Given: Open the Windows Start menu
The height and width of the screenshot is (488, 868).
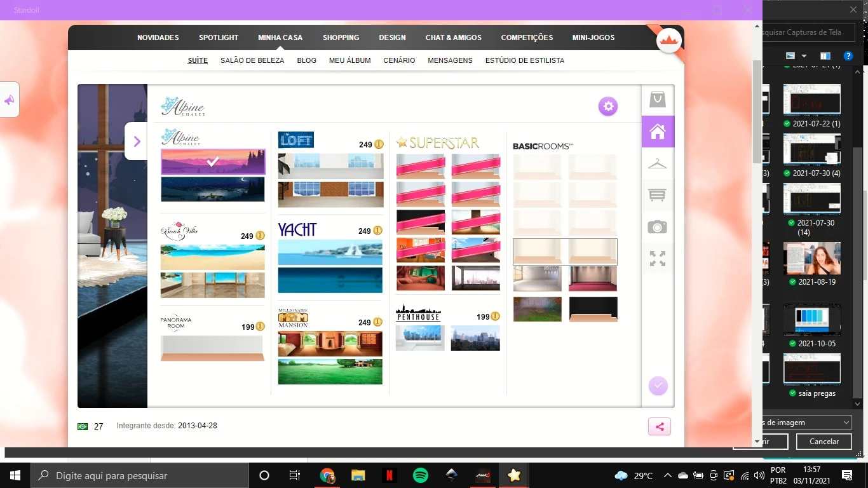Looking at the screenshot, I should click(x=15, y=475).
